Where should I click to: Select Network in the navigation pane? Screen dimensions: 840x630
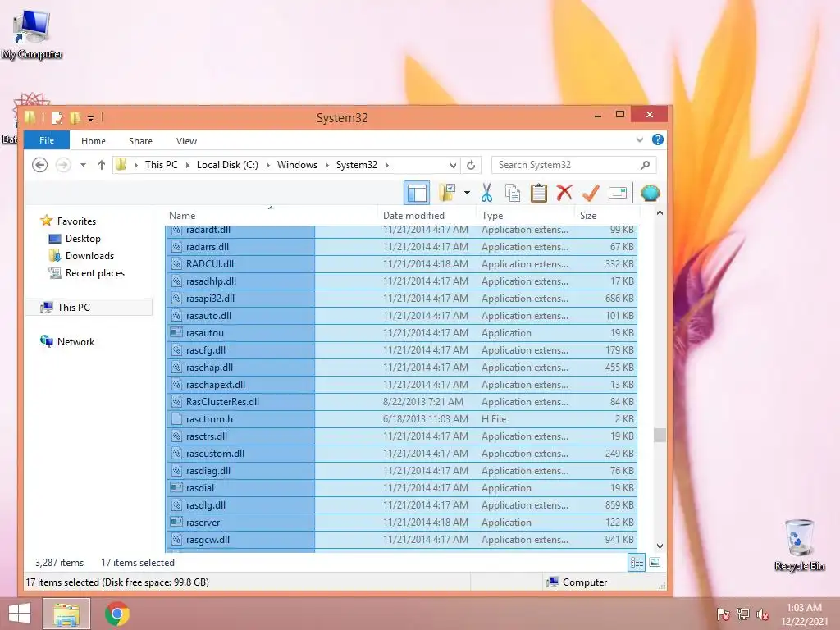pos(75,342)
